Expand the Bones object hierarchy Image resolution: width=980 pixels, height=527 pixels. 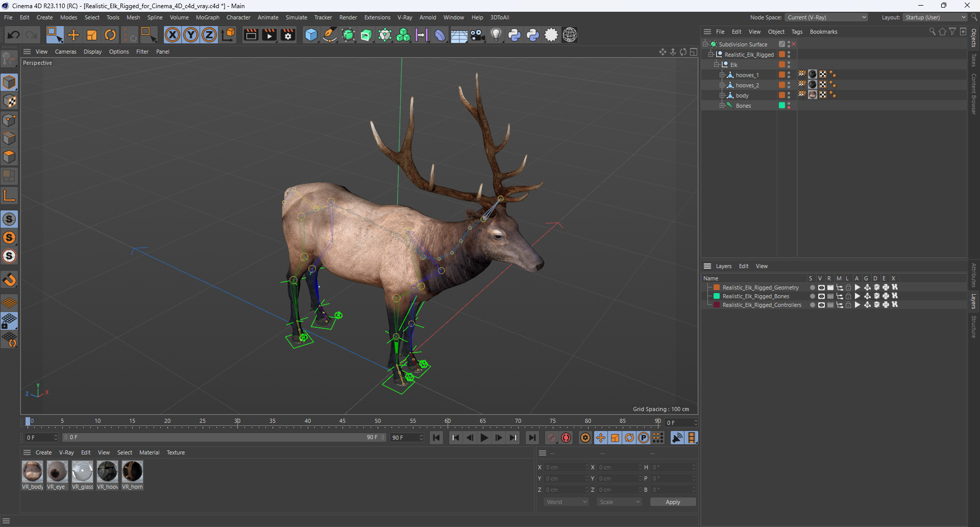click(722, 106)
